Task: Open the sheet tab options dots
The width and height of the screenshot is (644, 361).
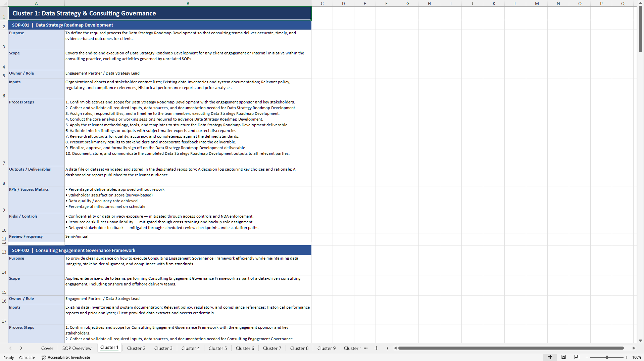Action: click(387, 348)
